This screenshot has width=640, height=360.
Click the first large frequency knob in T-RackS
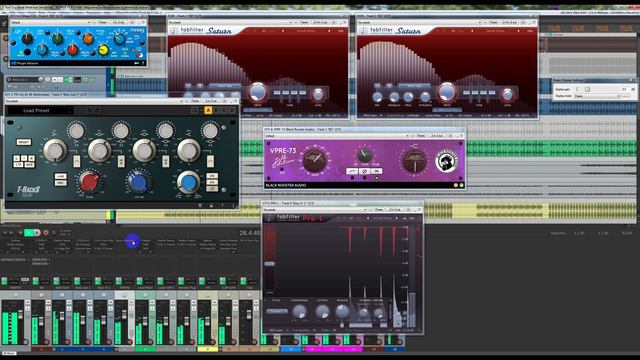point(55,150)
